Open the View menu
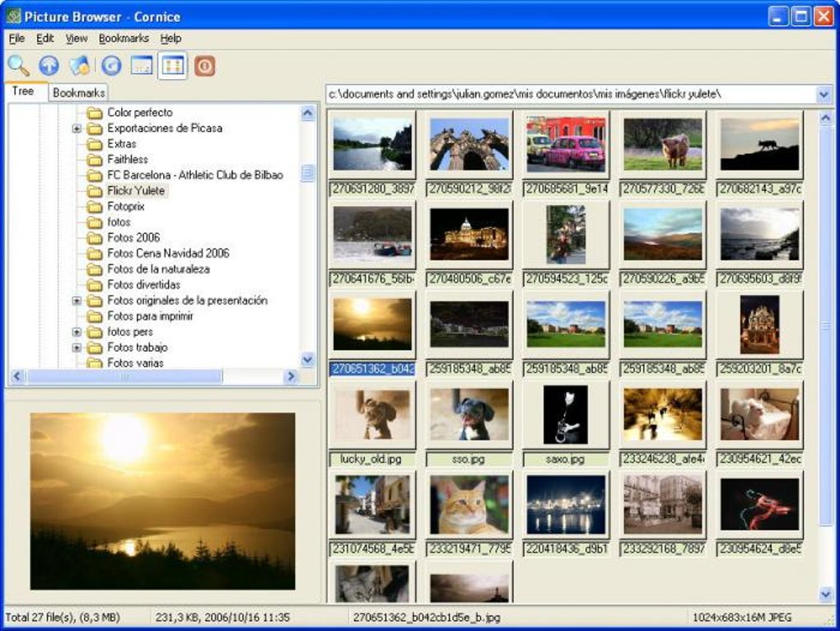The height and width of the screenshot is (631, 840). click(x=77, y=38)
